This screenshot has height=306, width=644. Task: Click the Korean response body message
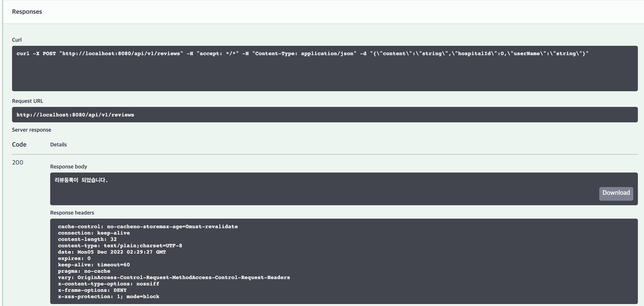pos(81,180)
